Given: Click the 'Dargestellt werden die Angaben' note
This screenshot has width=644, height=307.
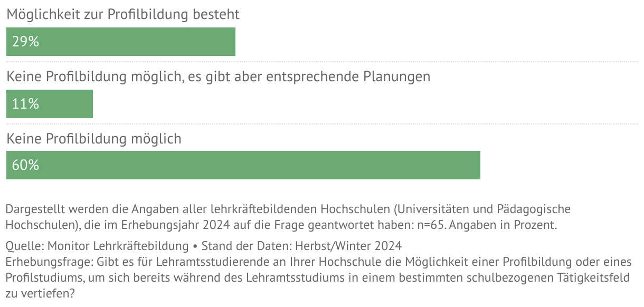Looking at the screenshot, I should click(288, 217).
